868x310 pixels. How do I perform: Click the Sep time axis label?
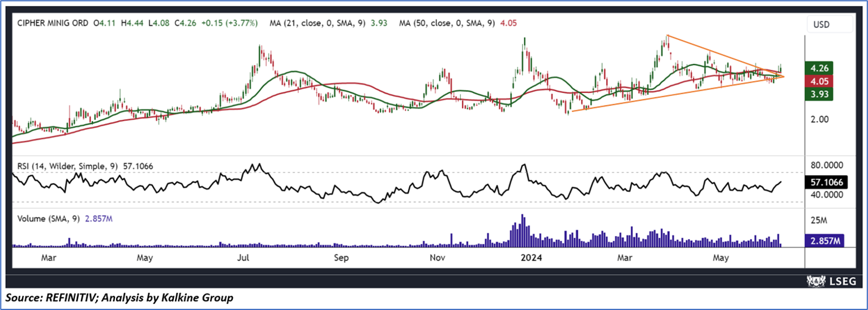341,258
